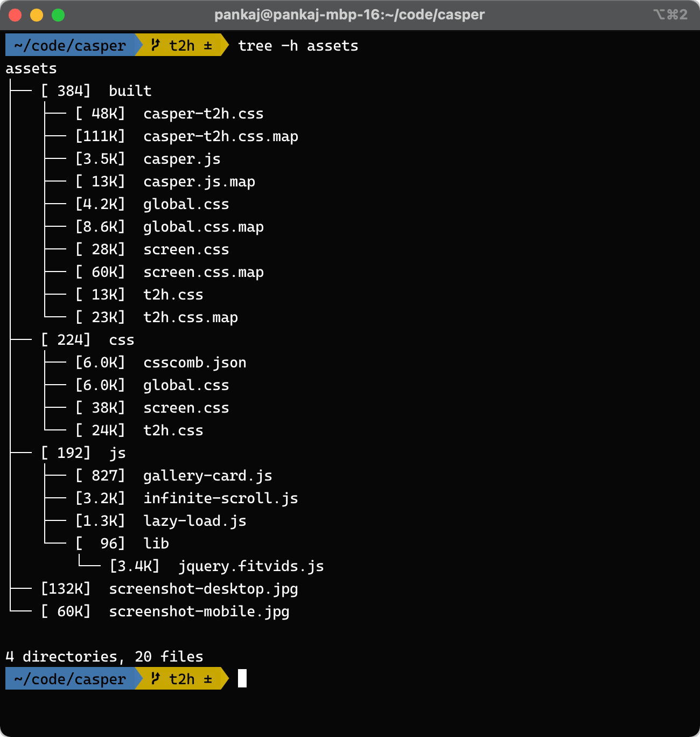
Task: Click the green zoom window button
Action: (58, 15)
